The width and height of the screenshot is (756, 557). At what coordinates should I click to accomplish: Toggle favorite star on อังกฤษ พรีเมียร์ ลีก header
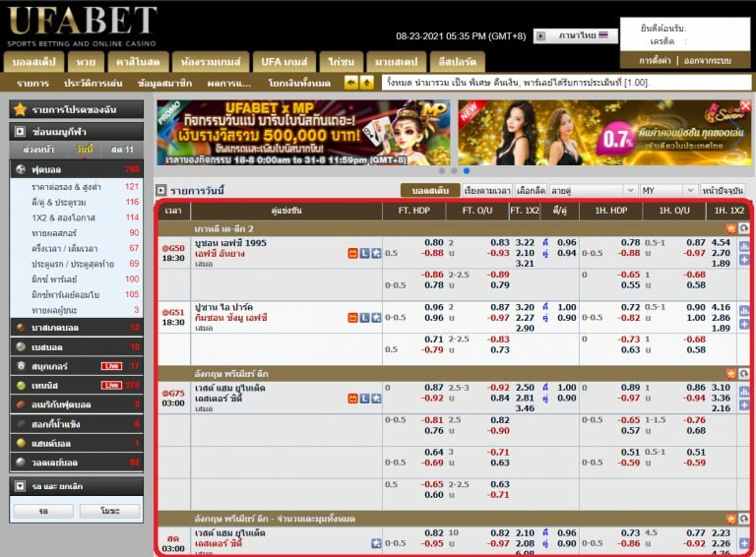[731, 373]
